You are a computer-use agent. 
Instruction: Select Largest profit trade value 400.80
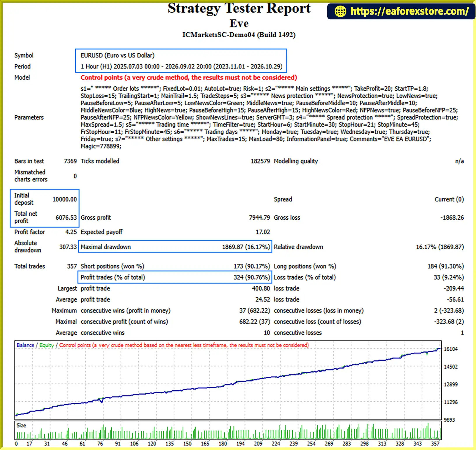tap(261, 288)
